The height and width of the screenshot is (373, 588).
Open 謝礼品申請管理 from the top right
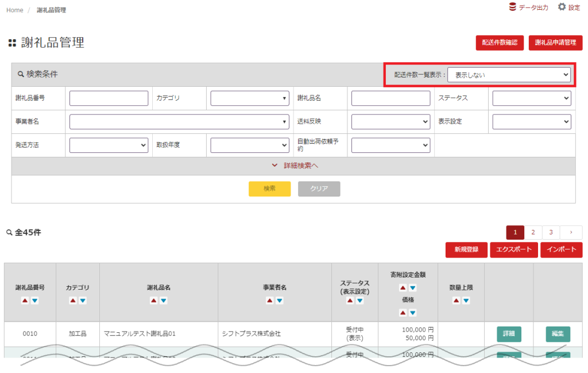click(x=555, y=43)
